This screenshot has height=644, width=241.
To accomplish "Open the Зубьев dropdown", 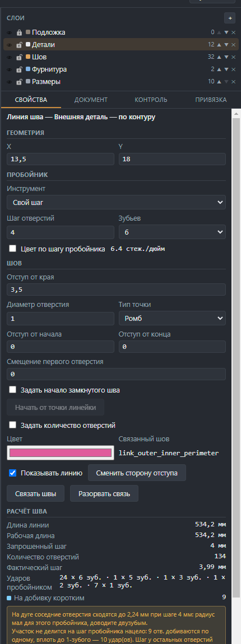I will pyautogui.click(x=172, y=232).
